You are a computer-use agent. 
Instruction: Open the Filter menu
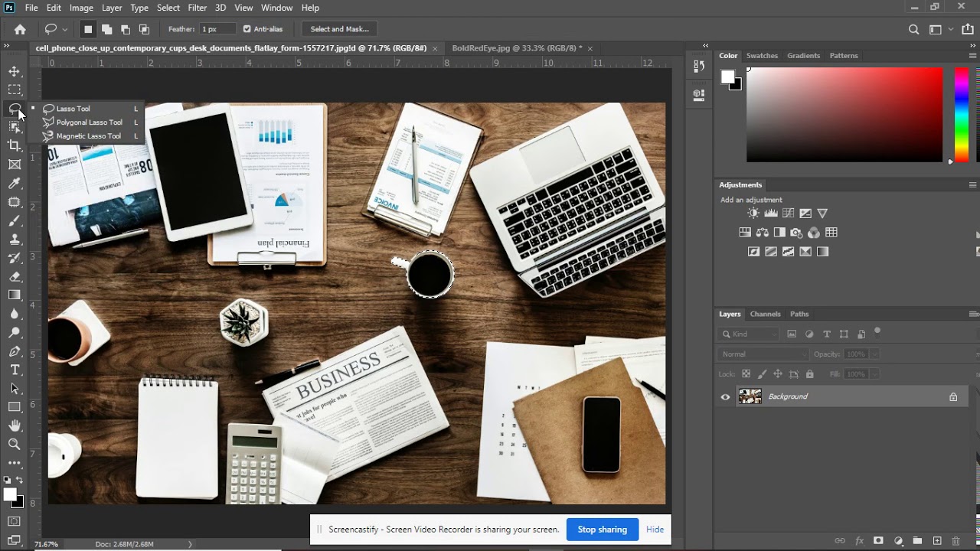tap(198, 8)
